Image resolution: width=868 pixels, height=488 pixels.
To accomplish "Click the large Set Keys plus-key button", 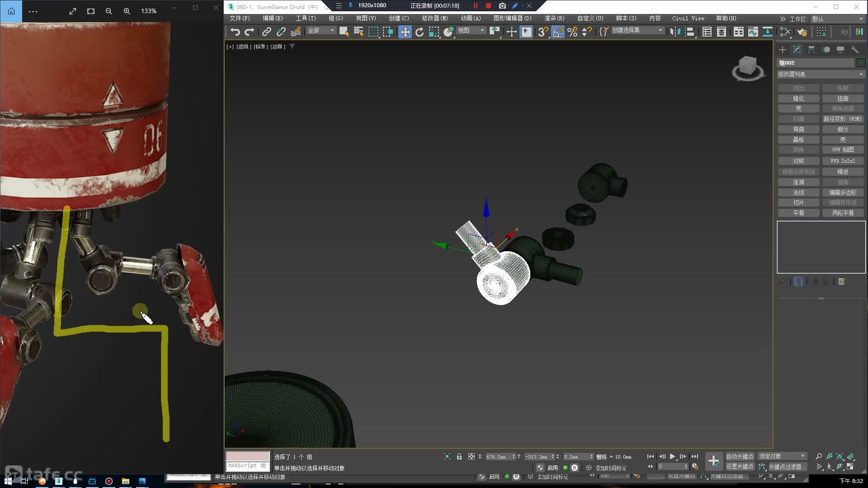I will click(x=714, y=461).
